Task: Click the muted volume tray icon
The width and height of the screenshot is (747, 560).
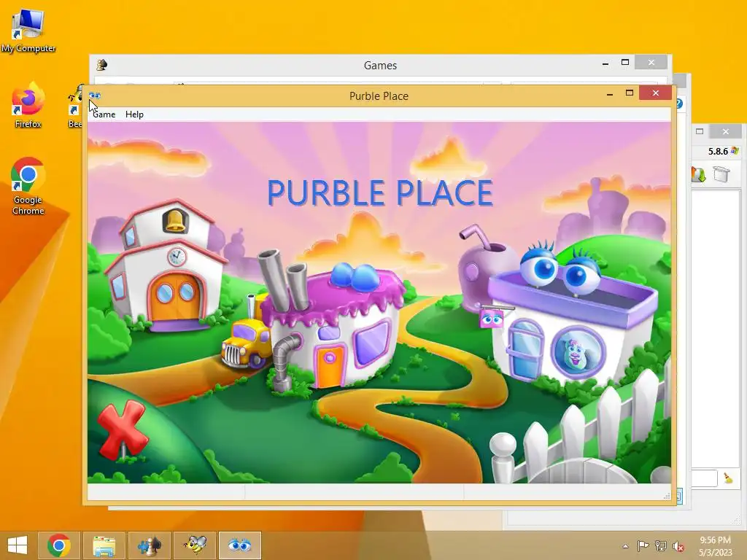Action: [x=678, y=545]
